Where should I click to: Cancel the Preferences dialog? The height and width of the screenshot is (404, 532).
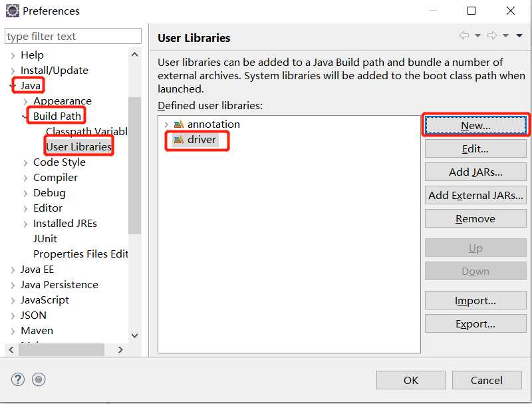[x=487, y=380]
